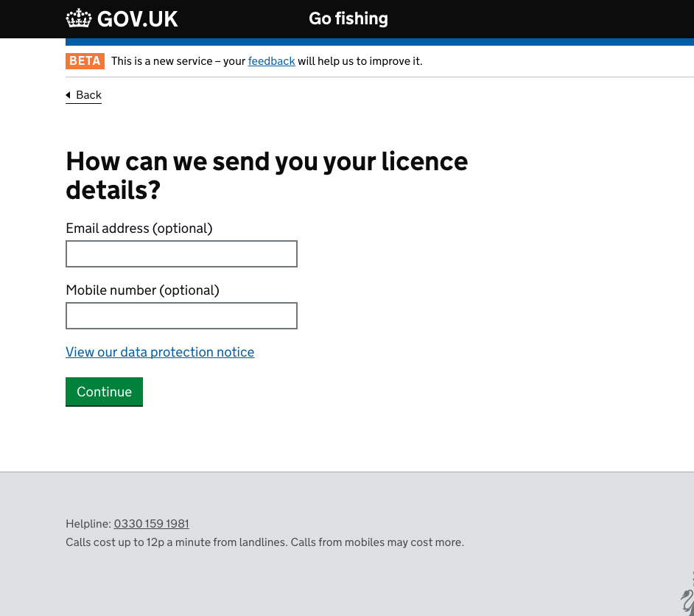
Task: Click the Email address input box
Action: tap(181, 253)
